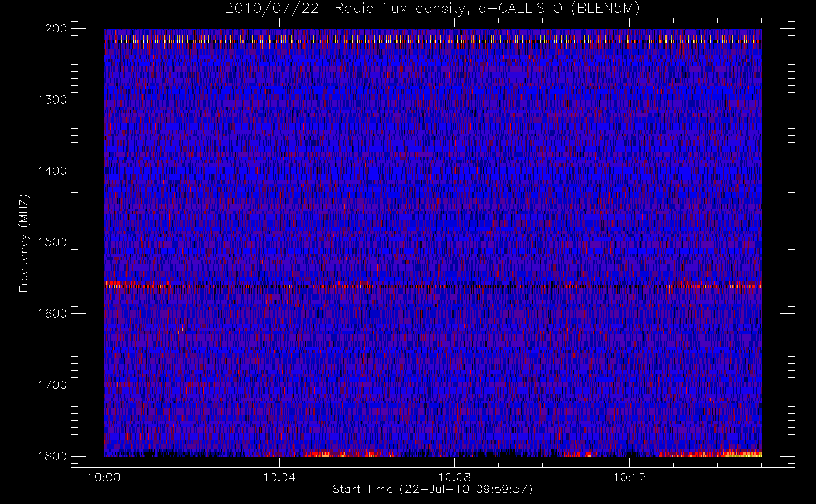Click the 1600 frequency tick label

pyautogui.click(x=52, y=313)
